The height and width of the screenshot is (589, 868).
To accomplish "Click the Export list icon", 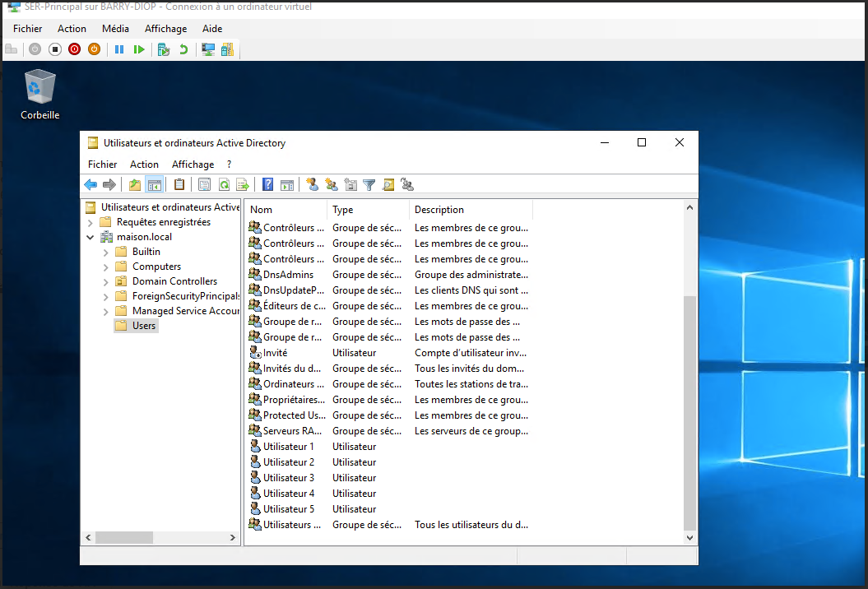I will pyautogui.click(x=243, y=184).
